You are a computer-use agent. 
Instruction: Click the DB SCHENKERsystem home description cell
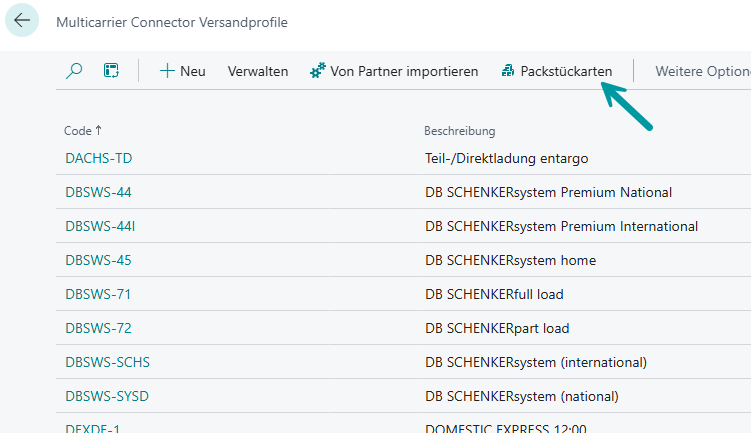click(x=510, y=260)
